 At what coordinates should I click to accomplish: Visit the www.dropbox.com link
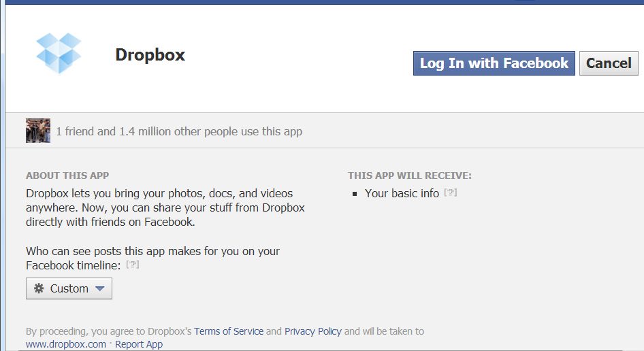(x=66, y=344)
